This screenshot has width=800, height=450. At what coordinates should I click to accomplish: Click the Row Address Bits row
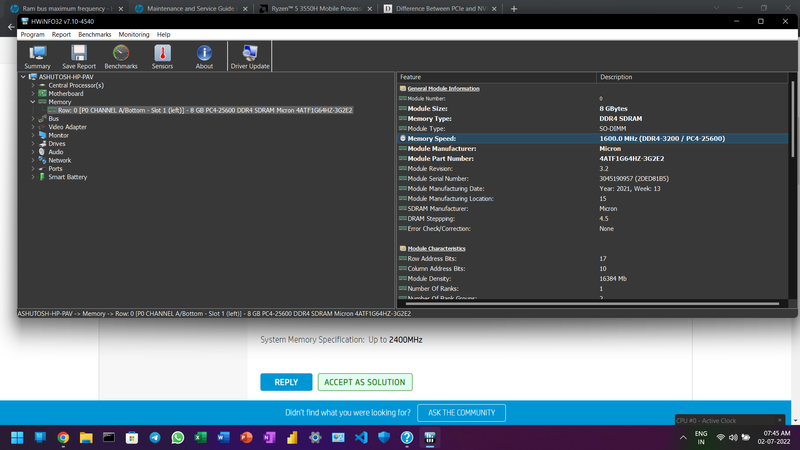593,259
